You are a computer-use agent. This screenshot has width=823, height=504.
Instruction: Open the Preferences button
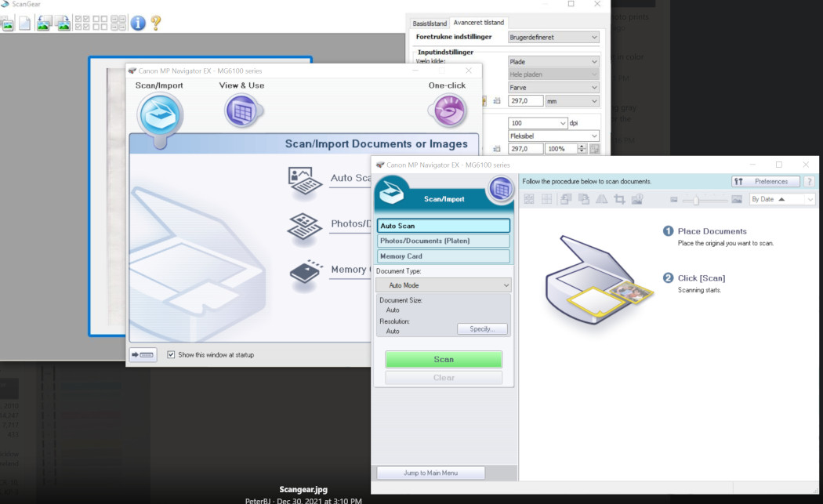[x=766, y=181]
